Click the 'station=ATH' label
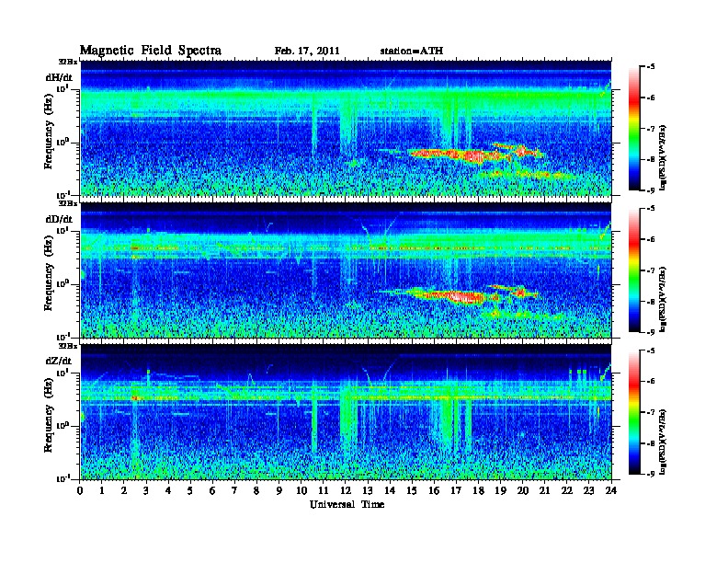Viewport: 728px width, 563px height. click(412, 52)
